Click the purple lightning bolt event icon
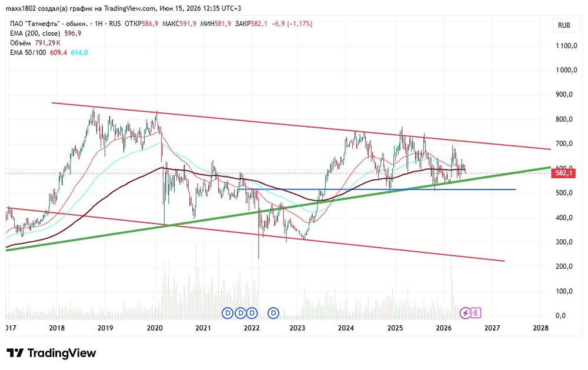Screen dimensions: 588x370 [x=465, y=312]
